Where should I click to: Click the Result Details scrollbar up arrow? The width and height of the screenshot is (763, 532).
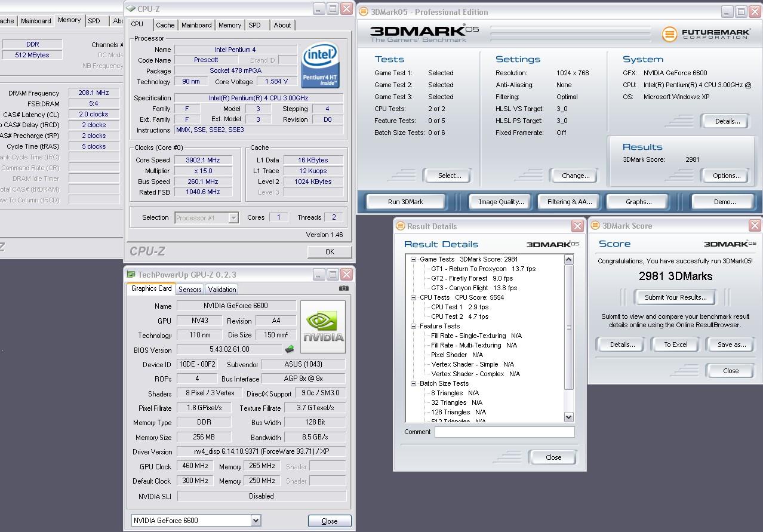(x=568, y=259)
